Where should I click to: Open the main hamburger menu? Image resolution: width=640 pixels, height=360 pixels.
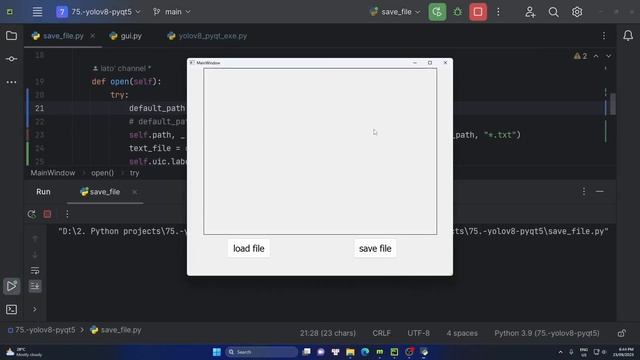coord(37,12)
